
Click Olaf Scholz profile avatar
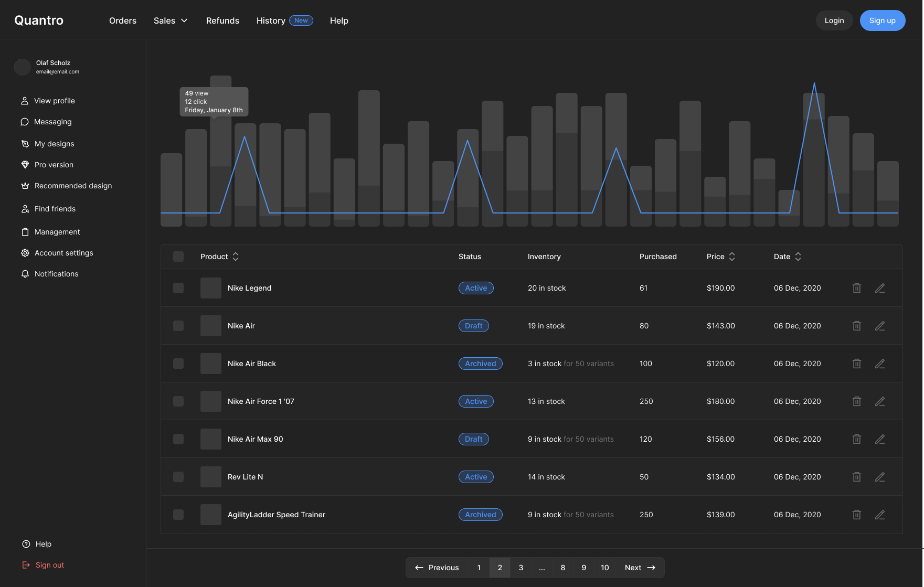(22, 67)
